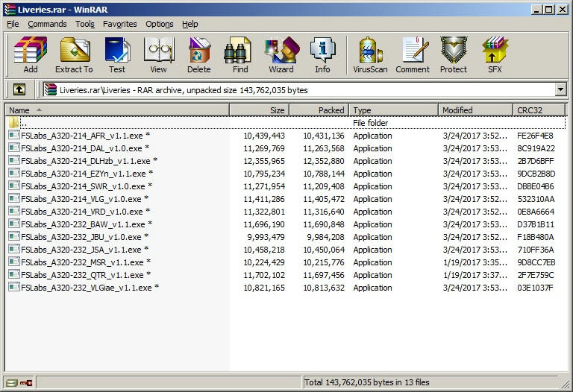Open the Commands menu

click(47, 24)
